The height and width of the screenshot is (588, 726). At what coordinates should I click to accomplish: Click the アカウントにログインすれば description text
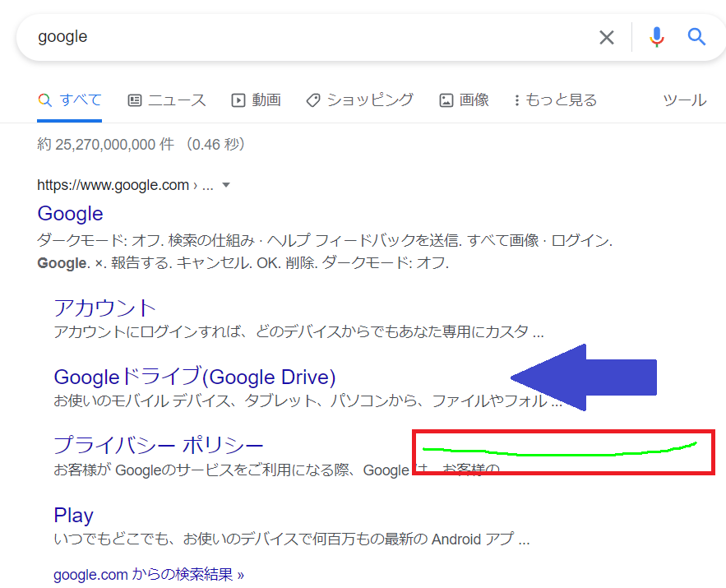(x=298, y=331)
